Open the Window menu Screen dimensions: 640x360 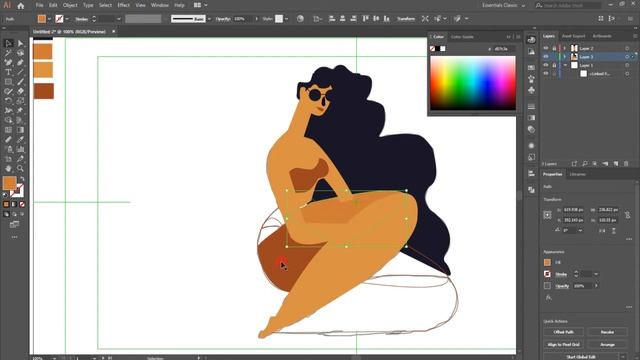160,5
